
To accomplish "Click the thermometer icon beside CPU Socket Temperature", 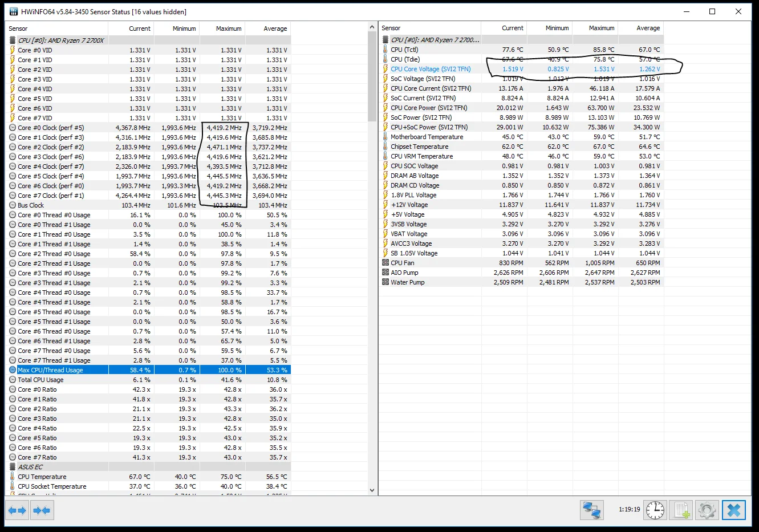I will (13, 486).
